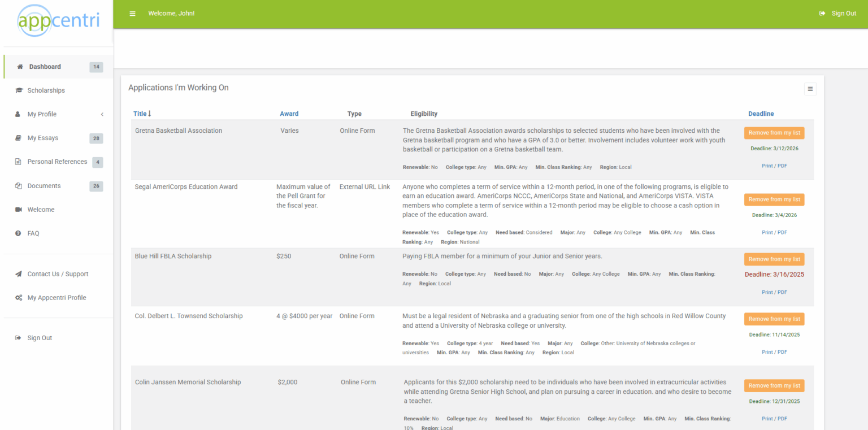Sort applications by Title column
This screenshot has height=430, width=868.
coord(141,114)
